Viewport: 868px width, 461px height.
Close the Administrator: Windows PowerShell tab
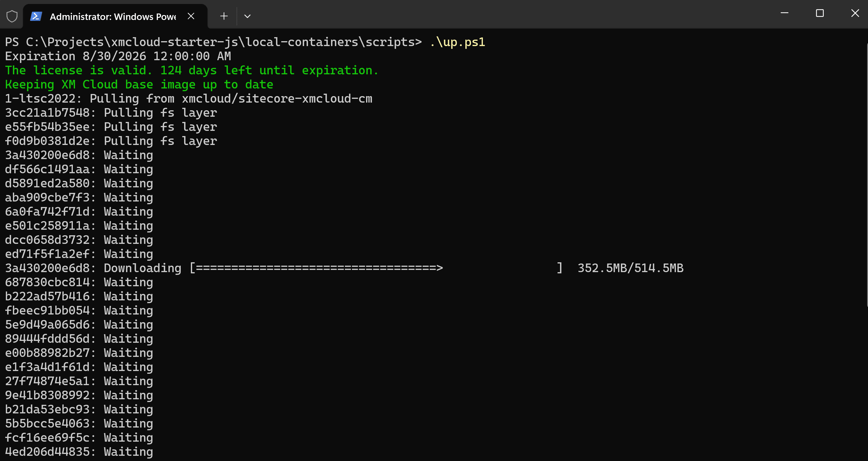click(191, 16)
